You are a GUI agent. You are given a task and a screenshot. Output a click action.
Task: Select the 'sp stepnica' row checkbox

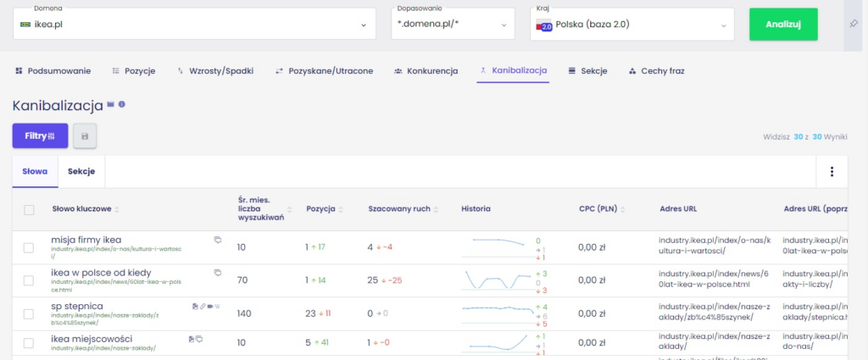coord(29,313)
